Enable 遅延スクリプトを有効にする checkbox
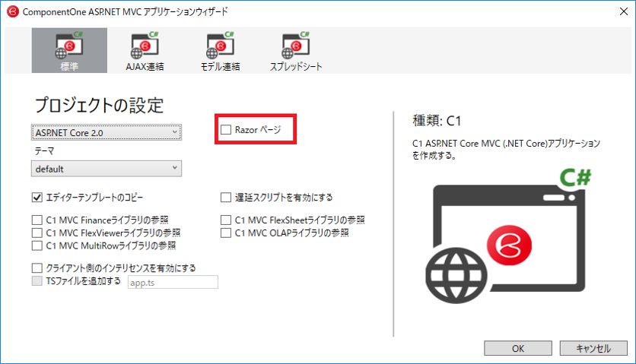This screenshot has height=364, width=636. [226, 198]
